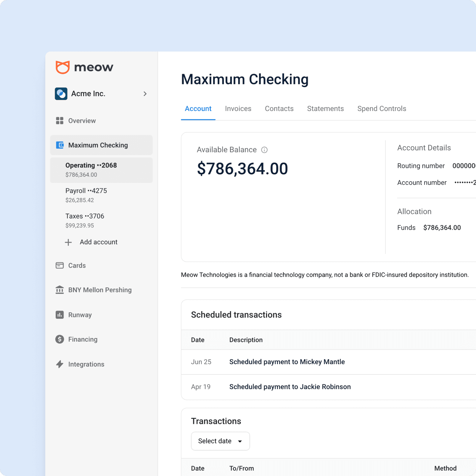Screen dimensions: 476x476
Task: Expand the Acme Inc. chevron arrow
Action: 145,94
